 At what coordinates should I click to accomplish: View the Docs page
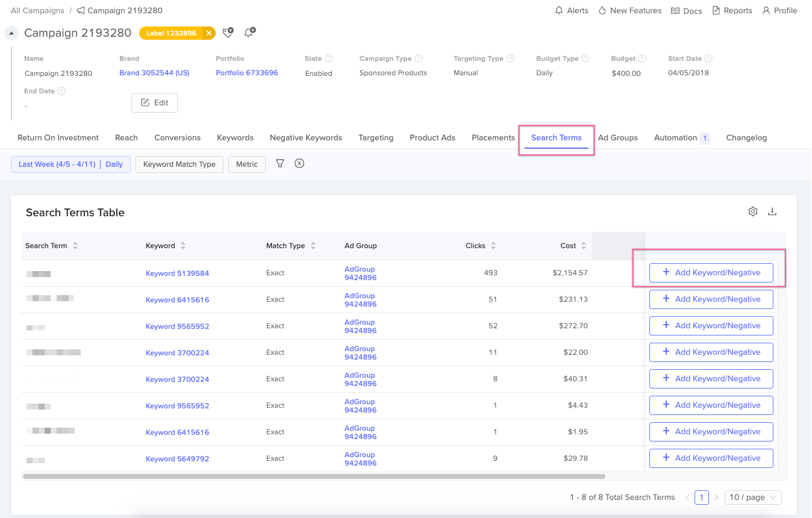pyautogui.click(x=686, y=10)
